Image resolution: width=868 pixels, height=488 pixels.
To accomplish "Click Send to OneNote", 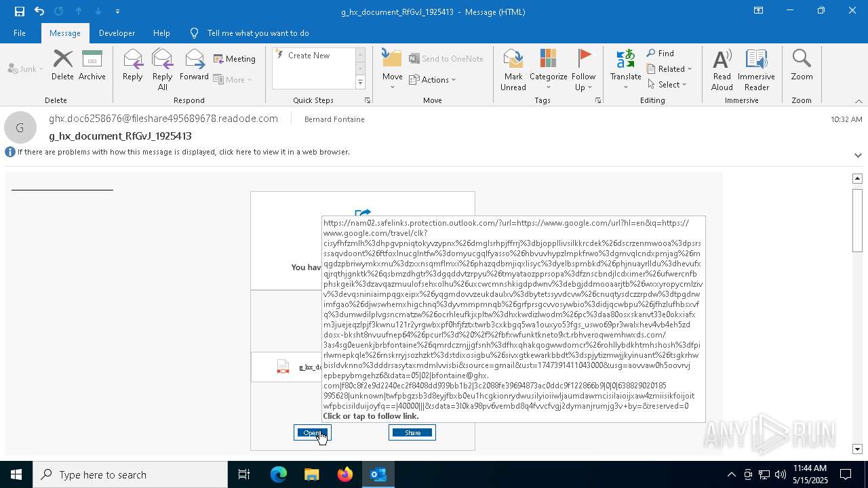I will [446, 59].
